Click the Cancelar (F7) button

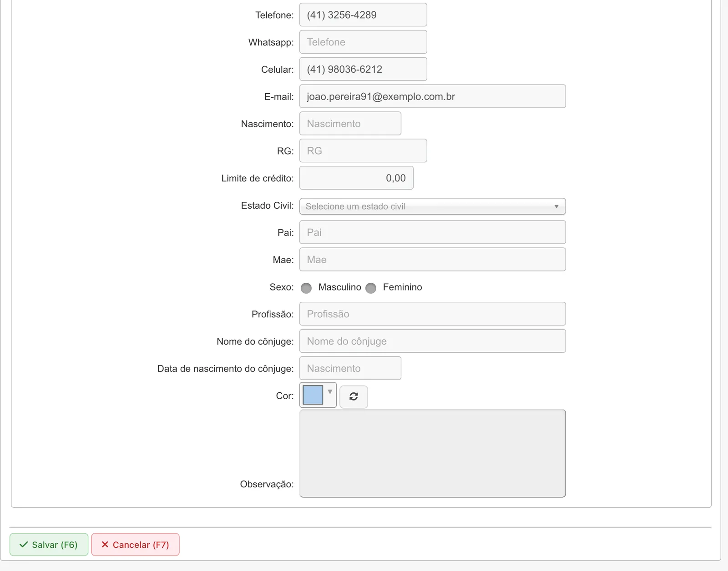pos(135,545)
